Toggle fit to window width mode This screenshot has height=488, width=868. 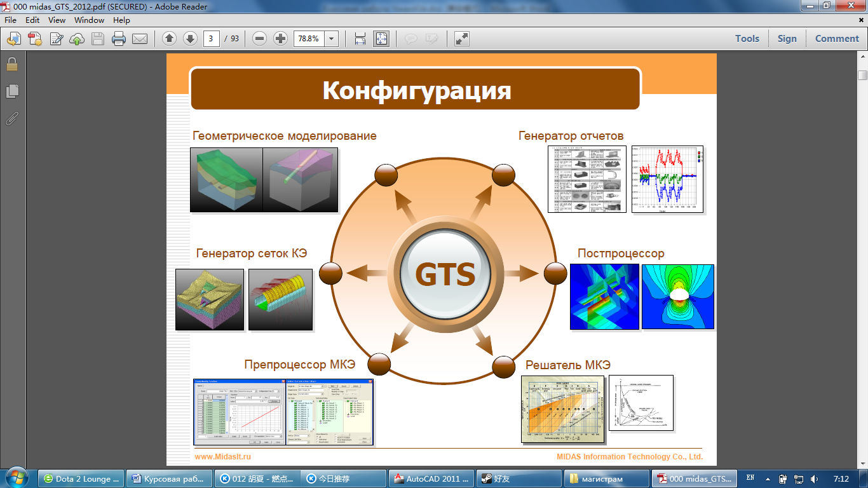pos(360,39)
